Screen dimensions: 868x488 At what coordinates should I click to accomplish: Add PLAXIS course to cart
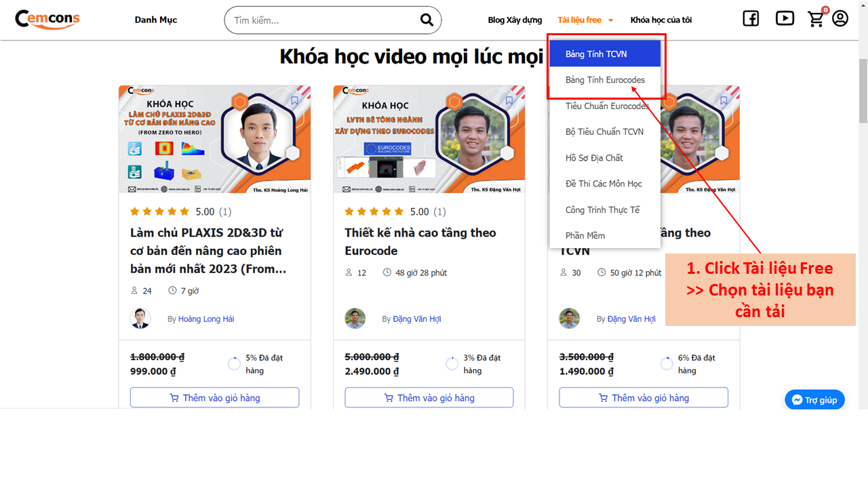tap(214, 398)
